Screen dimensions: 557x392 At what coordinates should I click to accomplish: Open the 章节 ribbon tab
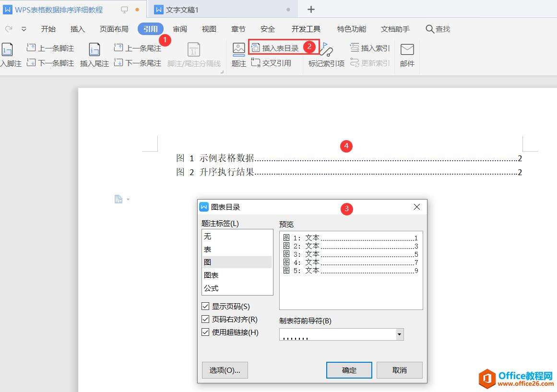[x=238, y=29]
